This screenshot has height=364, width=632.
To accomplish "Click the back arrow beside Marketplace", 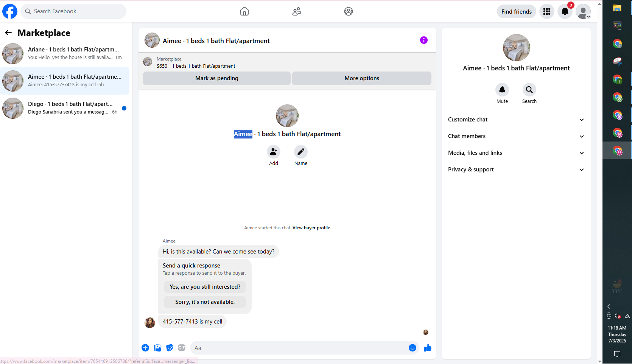I will click(8, 33).
